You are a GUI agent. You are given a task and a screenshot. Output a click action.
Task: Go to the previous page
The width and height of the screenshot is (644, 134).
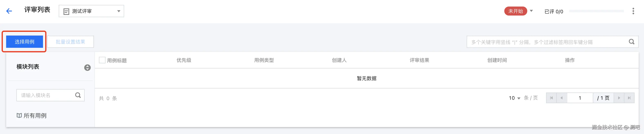[561, 98]
